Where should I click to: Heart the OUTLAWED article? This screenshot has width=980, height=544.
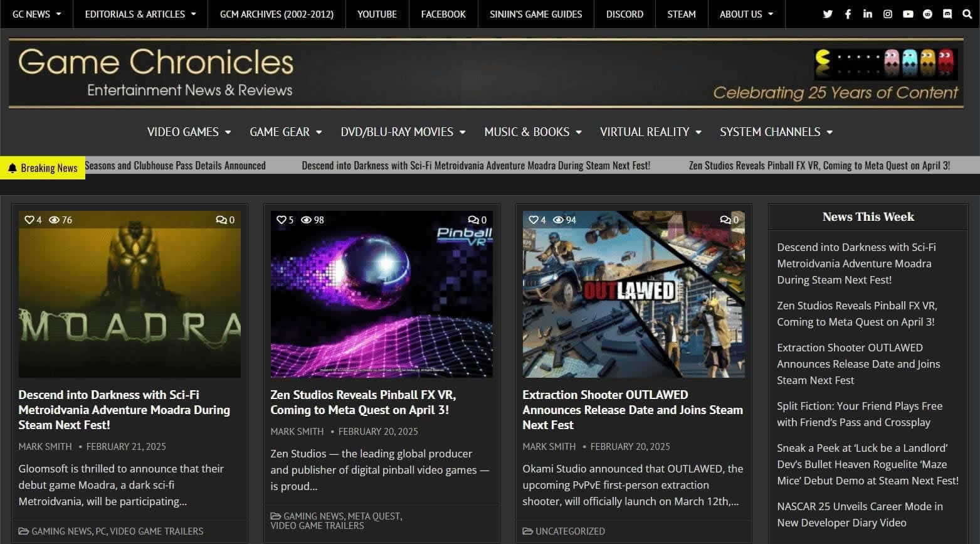[534, 220]
